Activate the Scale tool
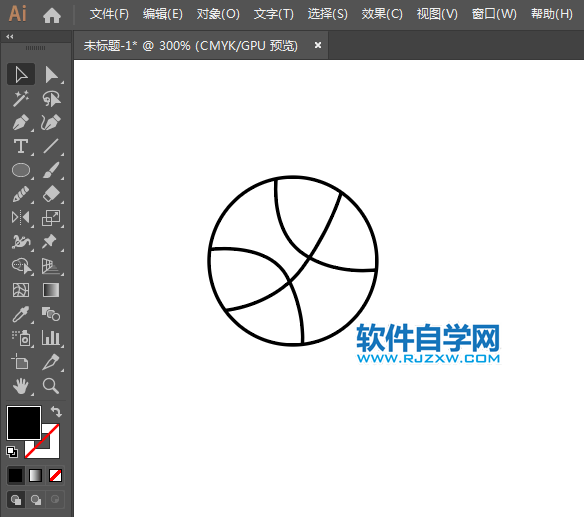584x517 pixels. coord(51,218)
